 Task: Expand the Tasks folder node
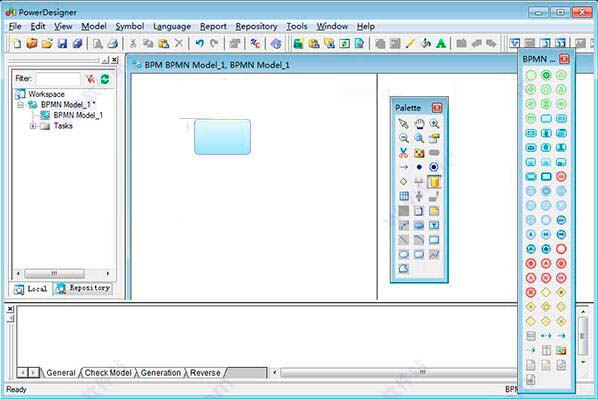point(33,126)
